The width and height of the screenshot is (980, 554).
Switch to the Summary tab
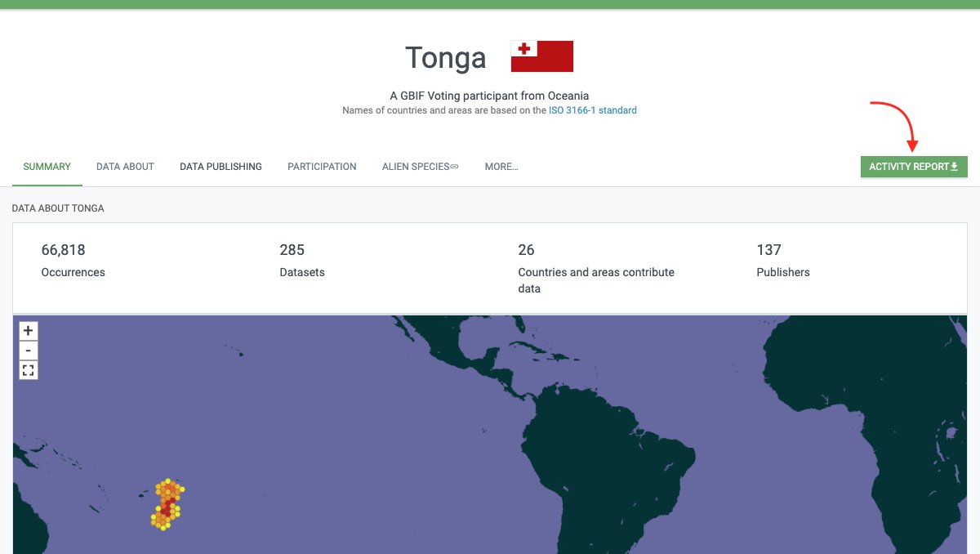pos(46,167)
